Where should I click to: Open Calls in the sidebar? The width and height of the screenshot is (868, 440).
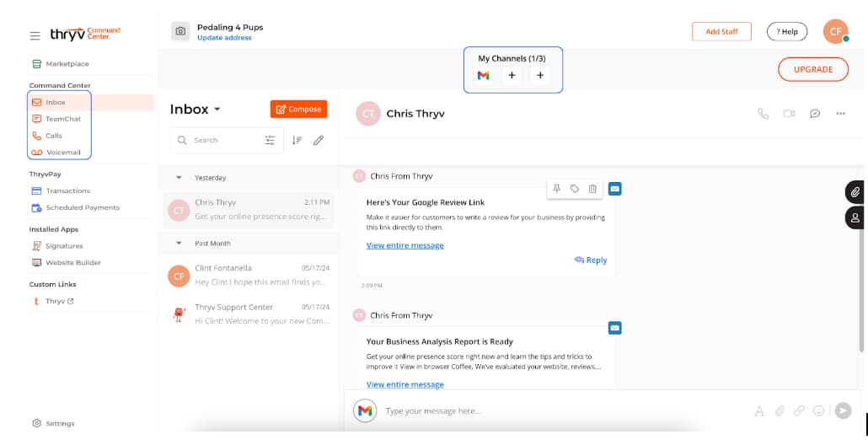(x=47, y=136)
